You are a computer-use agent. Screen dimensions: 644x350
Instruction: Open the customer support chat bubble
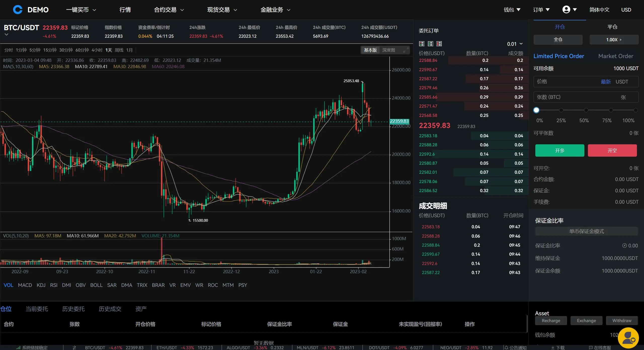pos(628,338)
